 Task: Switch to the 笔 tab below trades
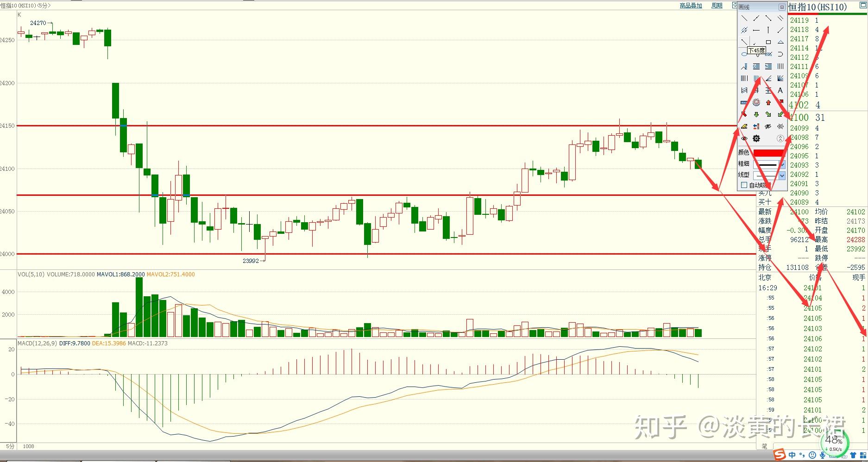[764, 446]
